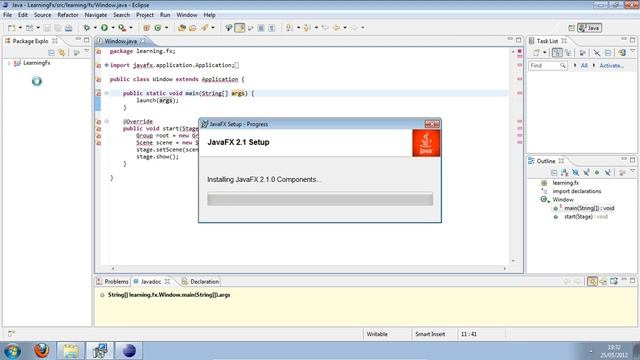Open the Outline view menu dropdown
The width and height of the screenshot is (640, 360).
pyautogui.click(x=632, y=171)
